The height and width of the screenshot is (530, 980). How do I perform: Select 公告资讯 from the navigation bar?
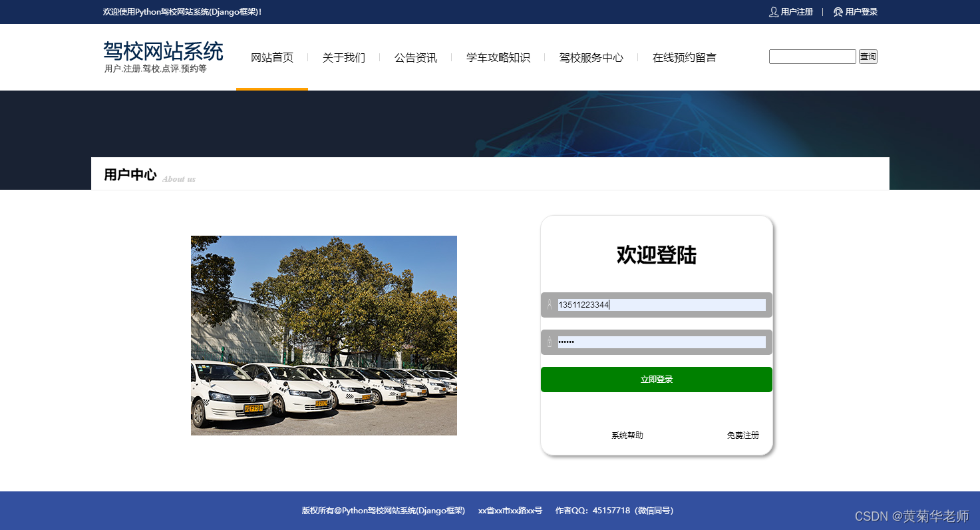click(x=415, y=57)
